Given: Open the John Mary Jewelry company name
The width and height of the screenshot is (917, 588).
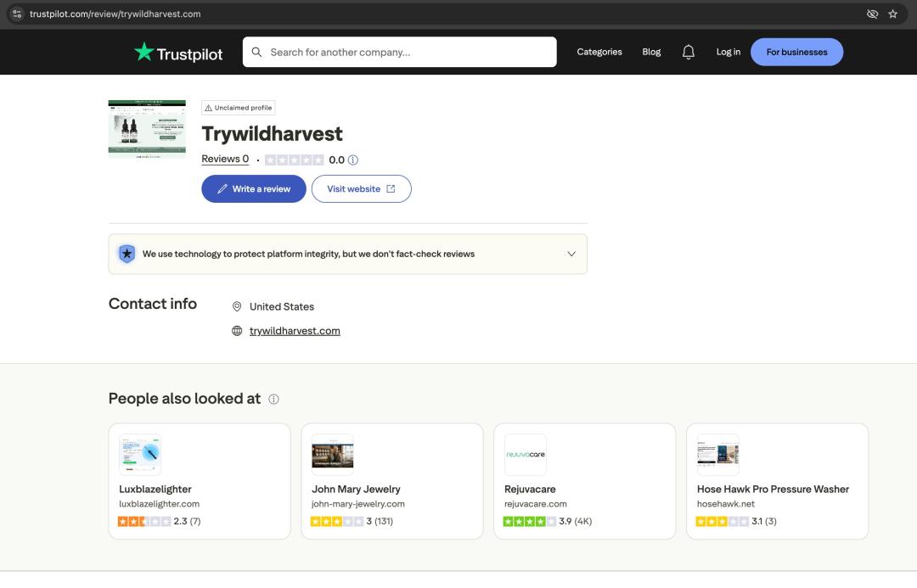Looking at the screenshot, I should tap(356, 490).
